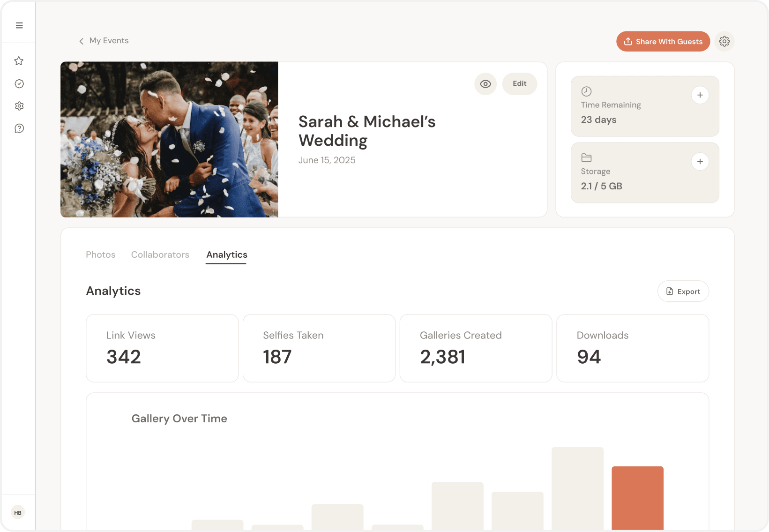Add more time with Time Remaining plus
This screenshot has width=769, height=532.
click(x=700, y=95)
